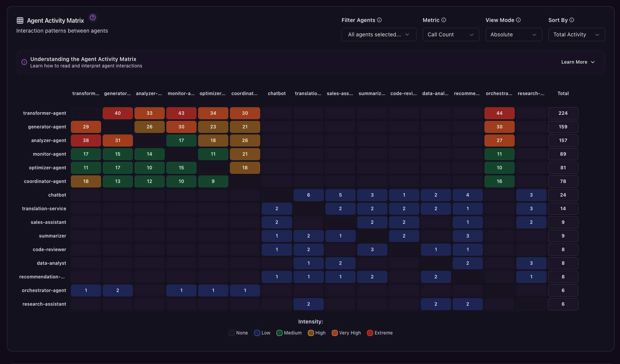
Task: Open the Total Activity sort dropdown
Action: point(576,34)
